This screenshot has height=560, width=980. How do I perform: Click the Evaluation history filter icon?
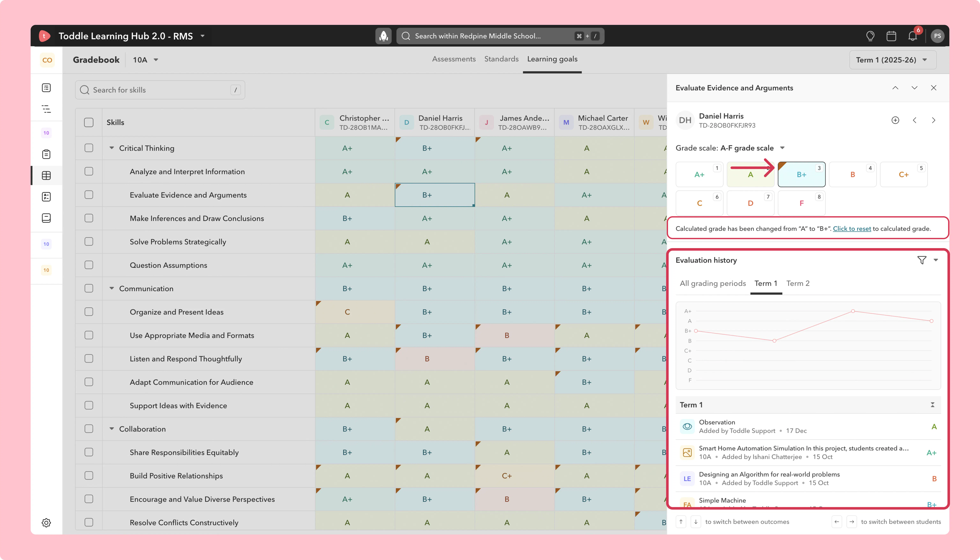click(921, 260)
